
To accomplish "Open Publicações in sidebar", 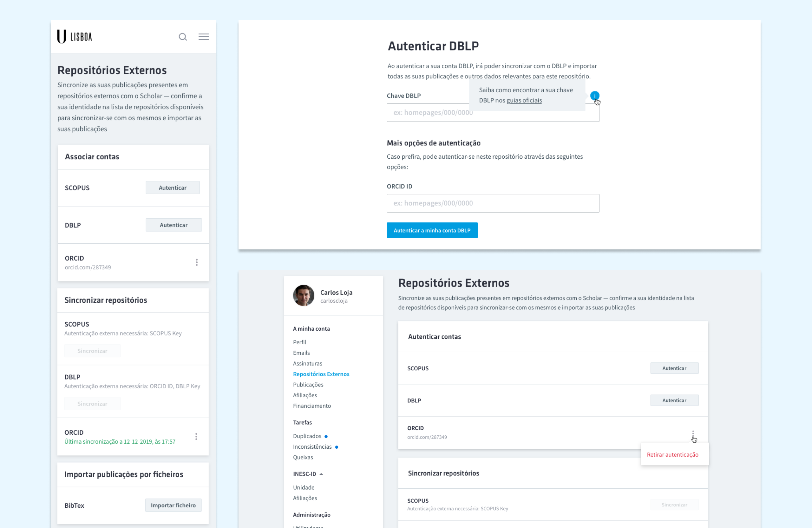I will [308, 385].
